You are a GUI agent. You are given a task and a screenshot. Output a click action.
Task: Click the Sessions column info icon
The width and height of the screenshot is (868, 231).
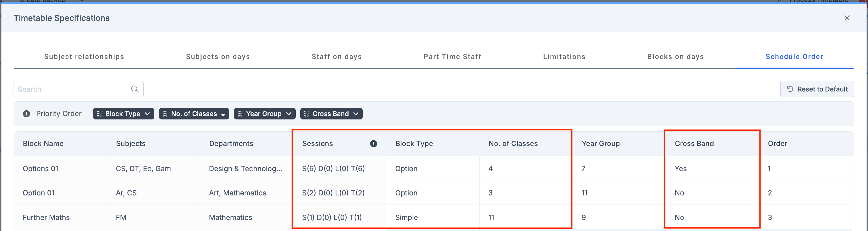373,144
